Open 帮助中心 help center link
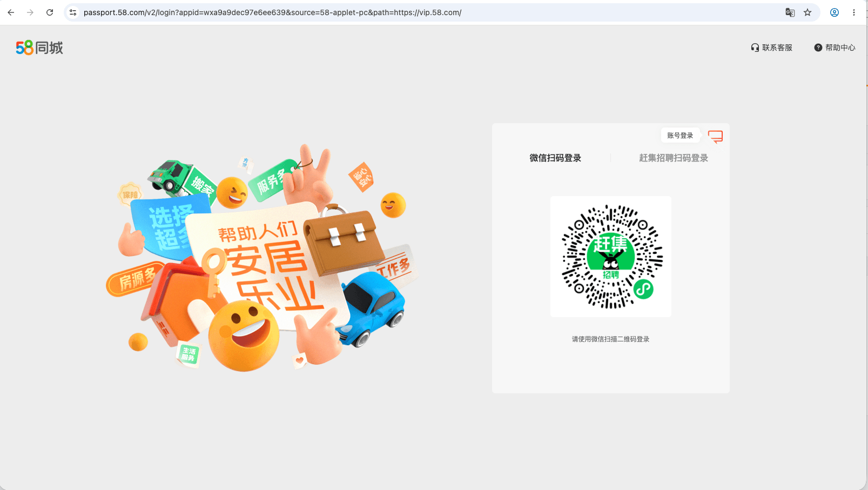Screen dimensions: 868x490 [835, 48]
